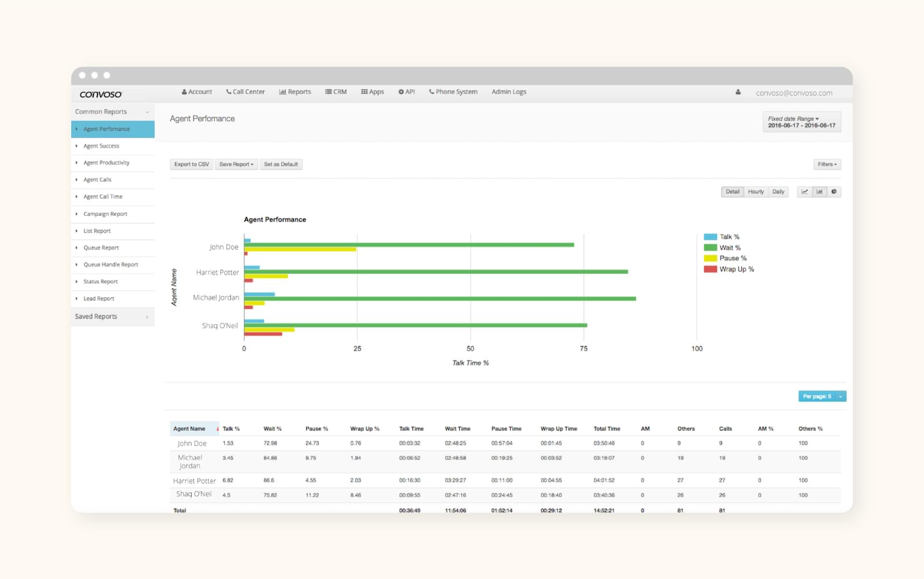Click the Convoso logo
The image size is (924, 579).
coord(101,94)
